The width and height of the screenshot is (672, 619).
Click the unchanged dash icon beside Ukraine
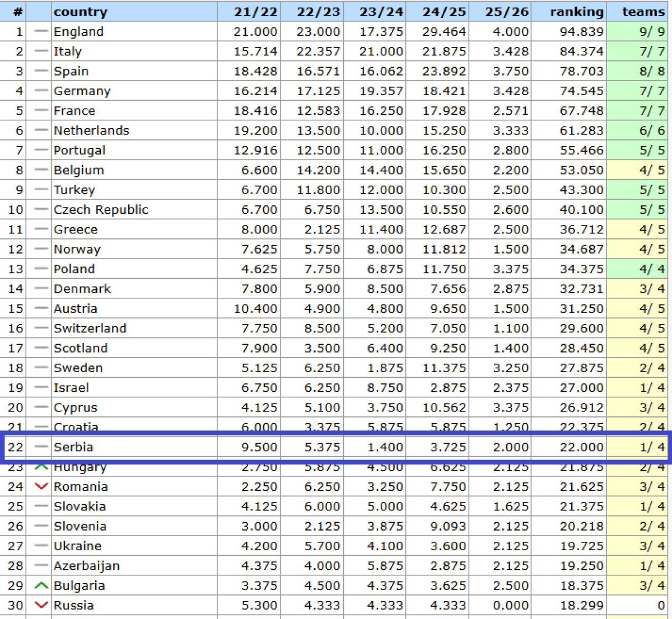click(x=41, y=546)
